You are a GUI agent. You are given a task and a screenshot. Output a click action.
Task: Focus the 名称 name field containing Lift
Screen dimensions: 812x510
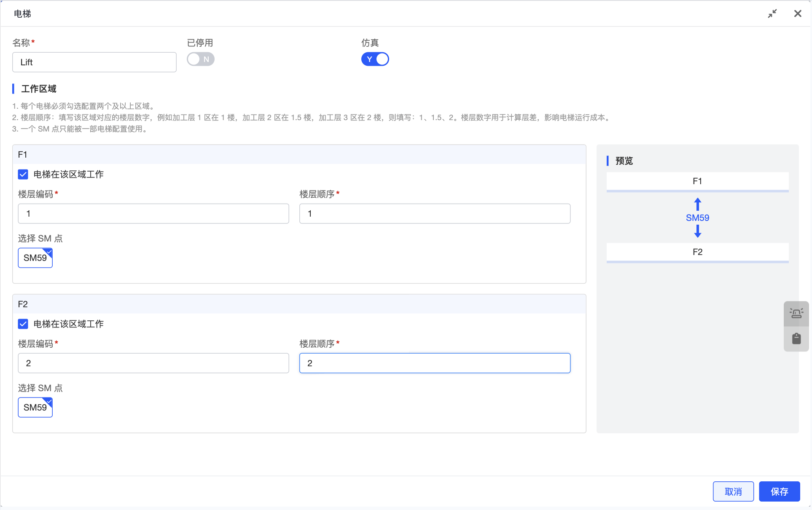94,62
